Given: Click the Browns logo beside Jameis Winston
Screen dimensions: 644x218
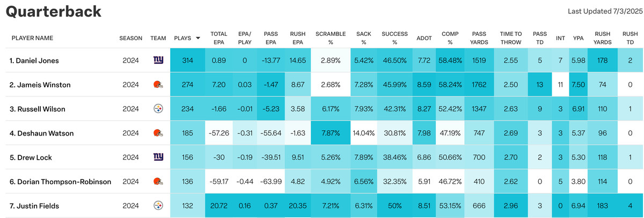Looking at the screenshot, I should [x=158, y=85].
